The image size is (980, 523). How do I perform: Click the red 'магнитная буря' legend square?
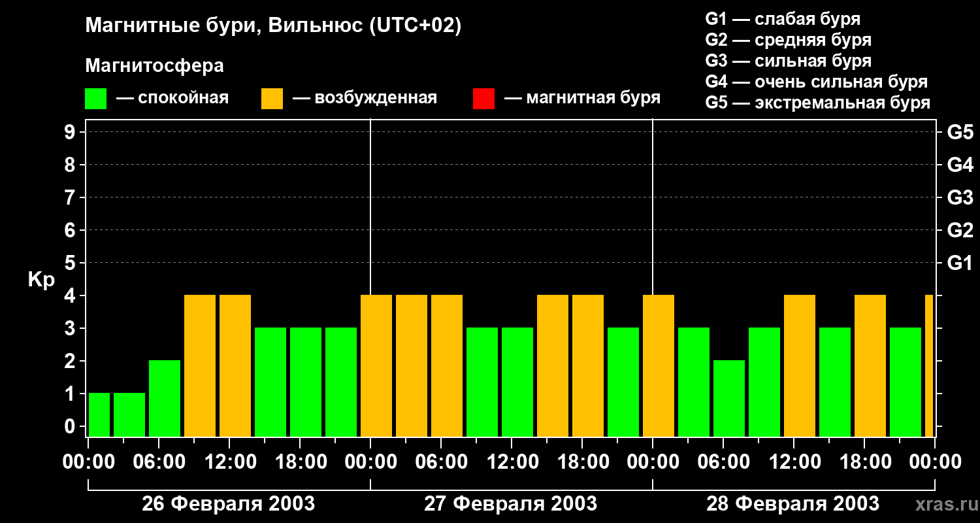click(x=483, y=99)
